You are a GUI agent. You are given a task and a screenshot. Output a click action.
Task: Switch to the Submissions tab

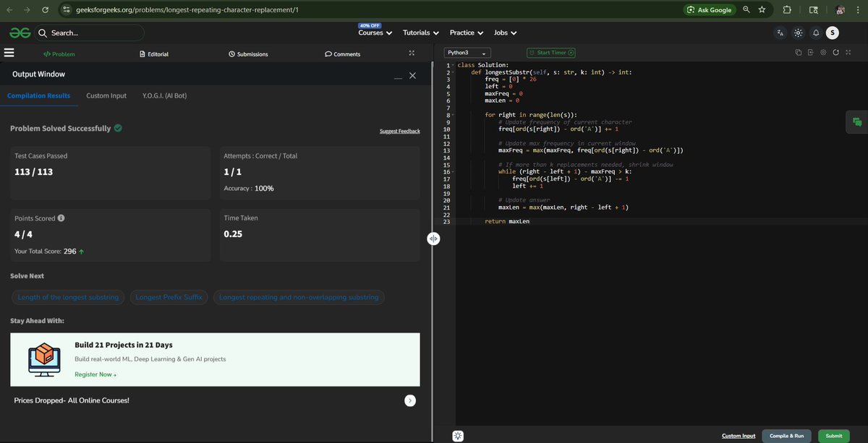tap(248, 54)
